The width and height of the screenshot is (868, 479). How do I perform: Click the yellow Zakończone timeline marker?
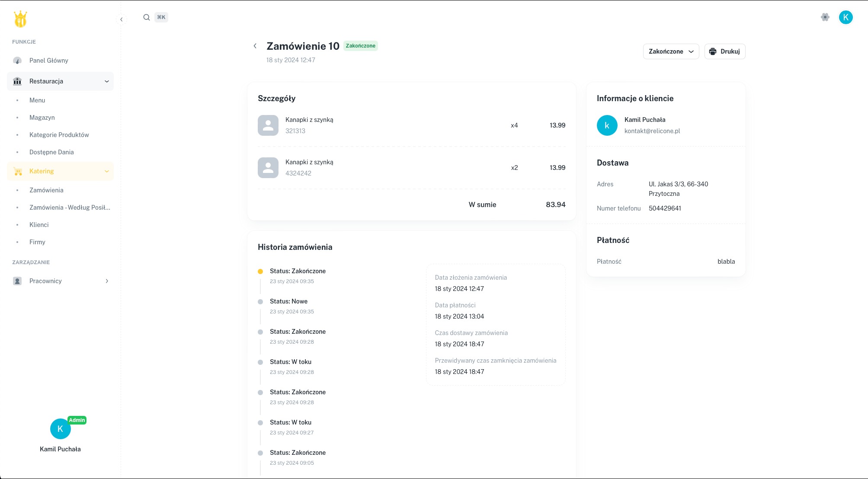(260, 271)
